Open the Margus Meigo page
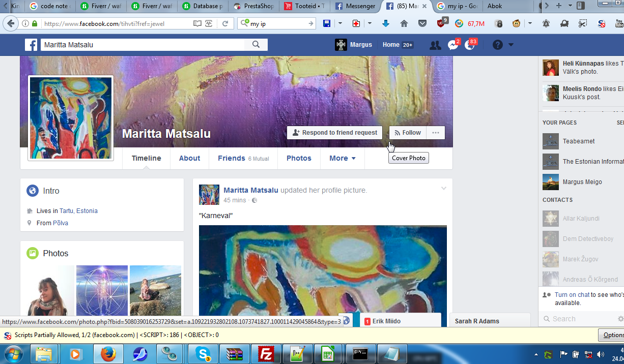 pos(582,182)
